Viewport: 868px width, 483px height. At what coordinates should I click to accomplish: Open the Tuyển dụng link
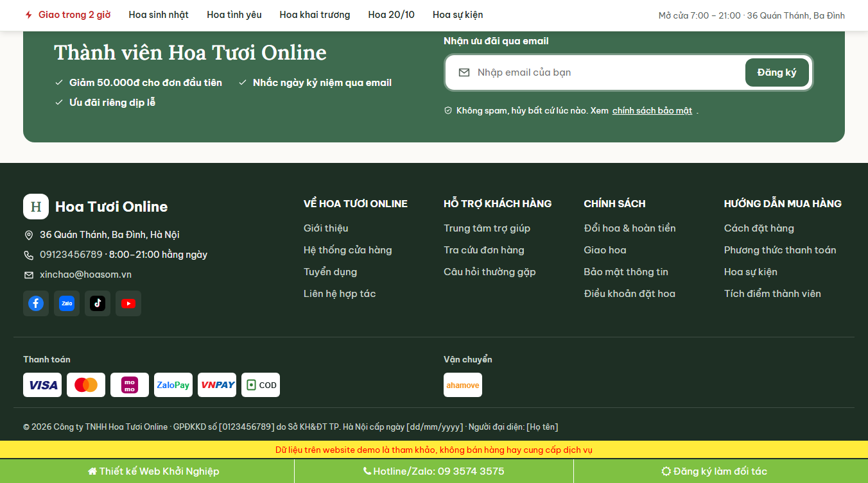pyautogui.click(x=331, y=272)
